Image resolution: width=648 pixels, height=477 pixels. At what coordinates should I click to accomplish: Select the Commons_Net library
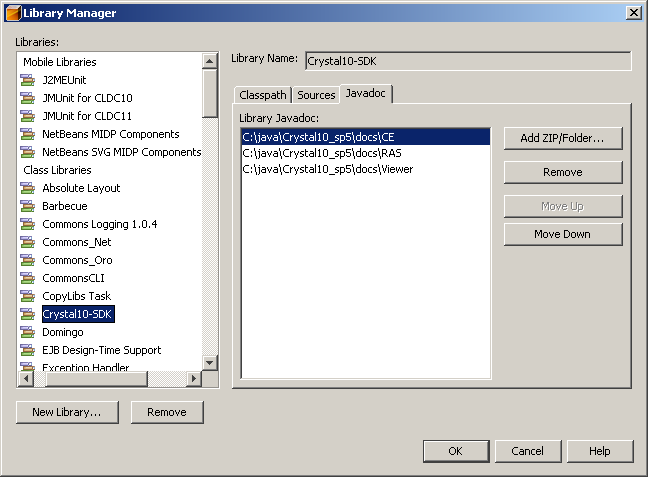coord(77,242)
